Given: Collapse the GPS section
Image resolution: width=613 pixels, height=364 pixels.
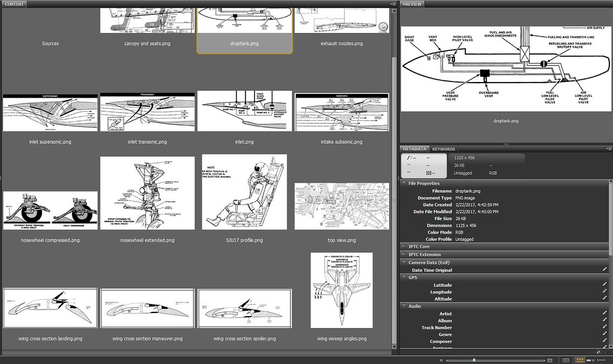Looking at the screenshot, I should point(403,277).
